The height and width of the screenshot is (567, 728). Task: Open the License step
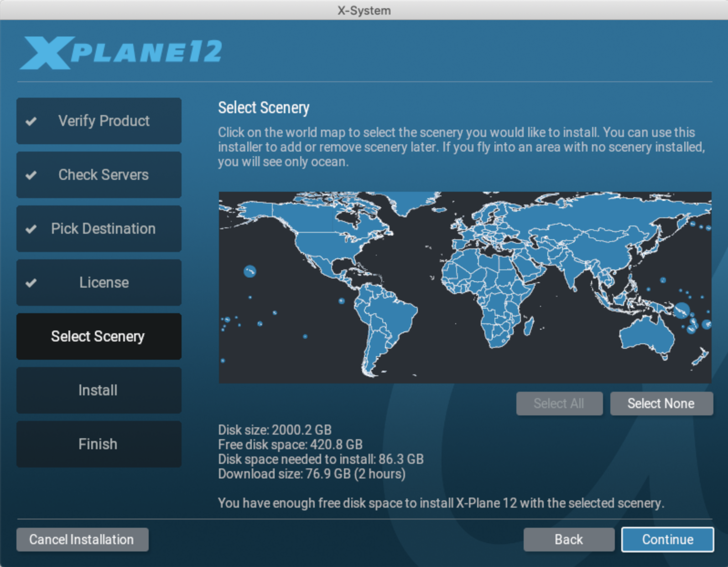click(99, 283)
